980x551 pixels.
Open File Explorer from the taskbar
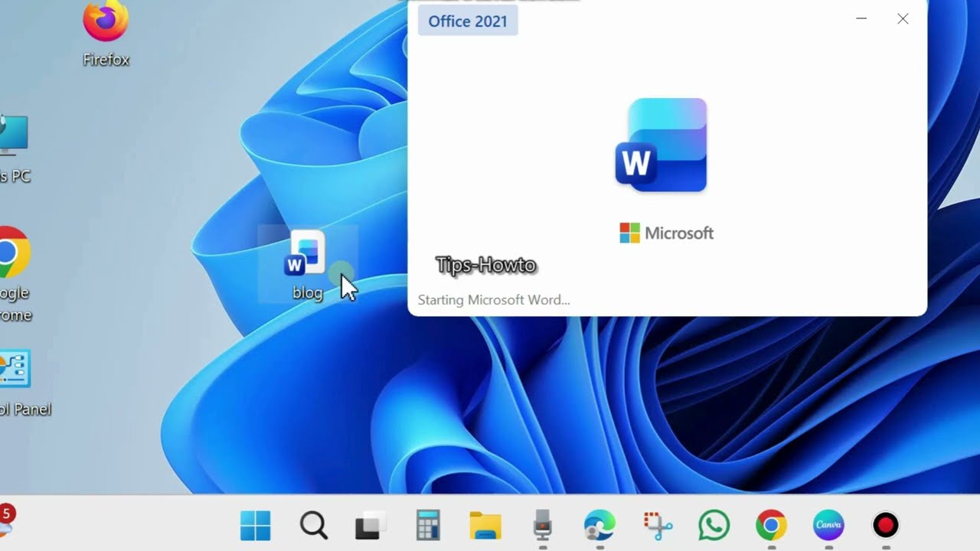(x=485, y=527)
